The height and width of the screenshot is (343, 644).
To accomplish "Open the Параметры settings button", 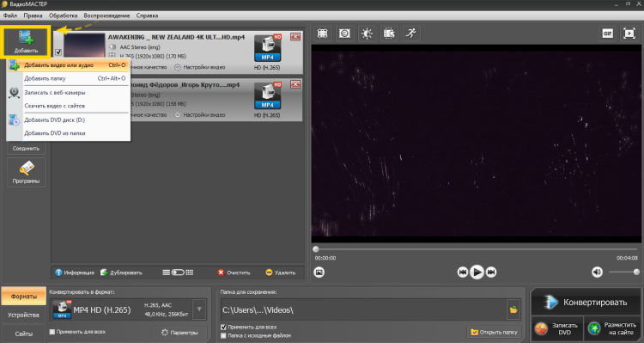I will pyautogui.click(x=179, y=333).
